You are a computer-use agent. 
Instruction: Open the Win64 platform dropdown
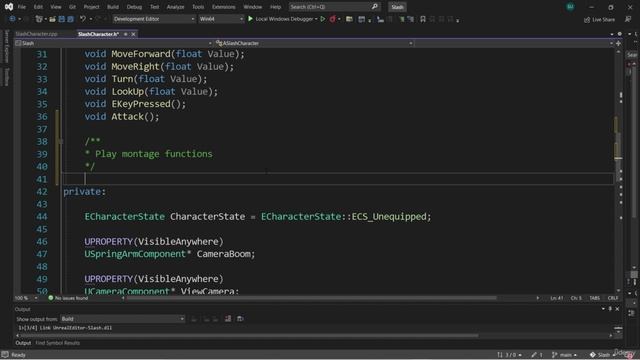(x=221, y=19)
